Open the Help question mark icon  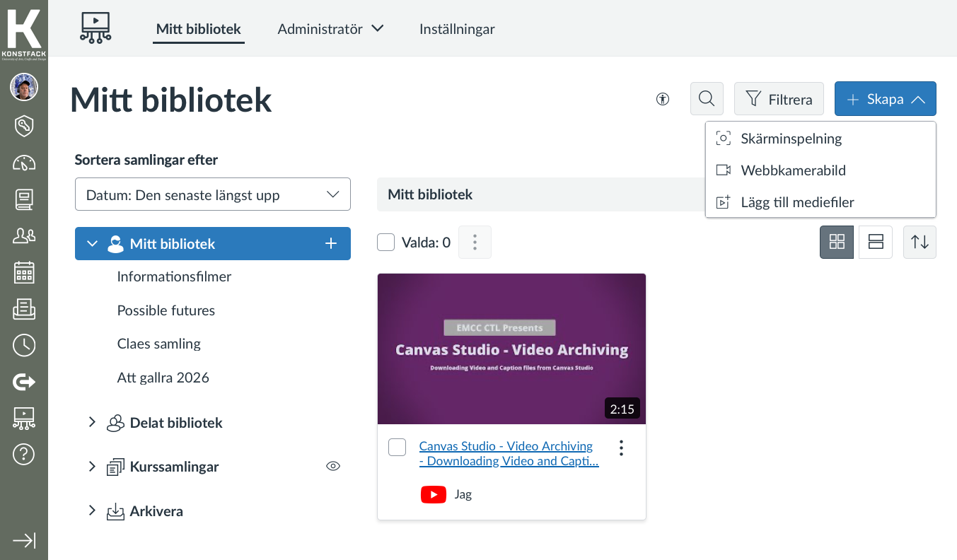(x=24, y=455)
